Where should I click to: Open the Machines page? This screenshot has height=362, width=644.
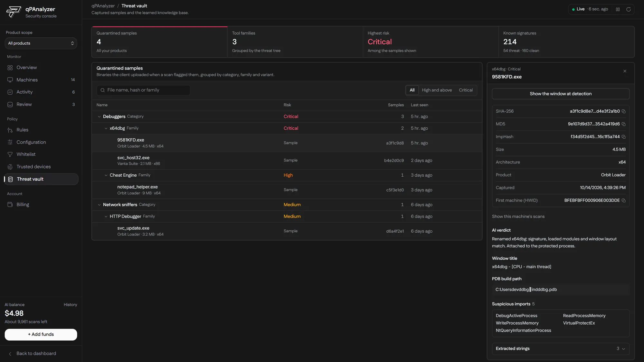[x=41, y=80]
